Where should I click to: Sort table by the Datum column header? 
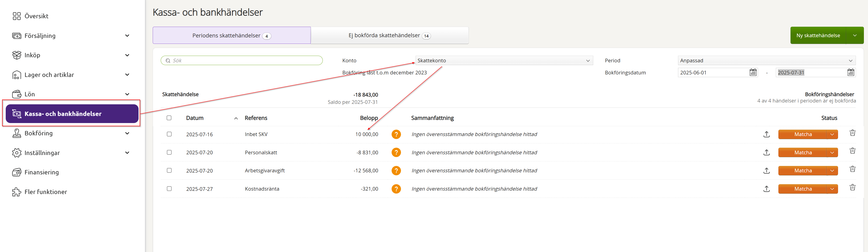195,118
